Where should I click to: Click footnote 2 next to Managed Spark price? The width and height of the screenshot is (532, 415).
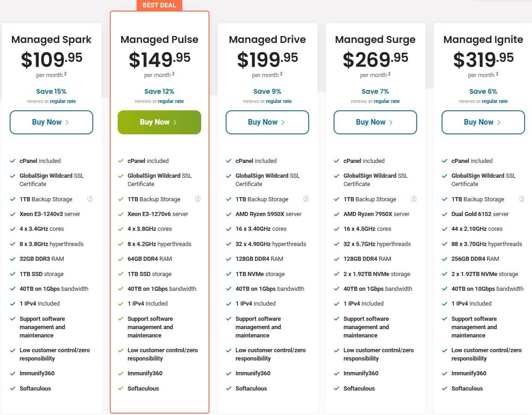(x=66, y=74)
